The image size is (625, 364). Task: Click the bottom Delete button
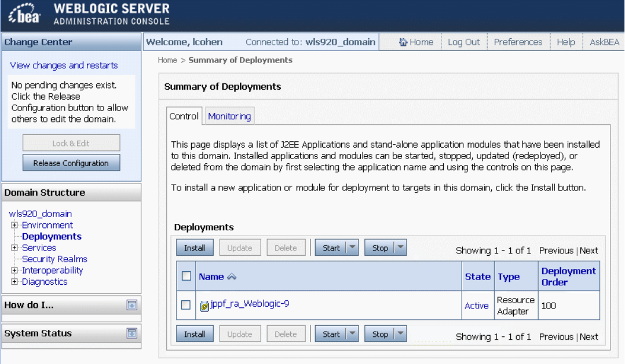286,334
